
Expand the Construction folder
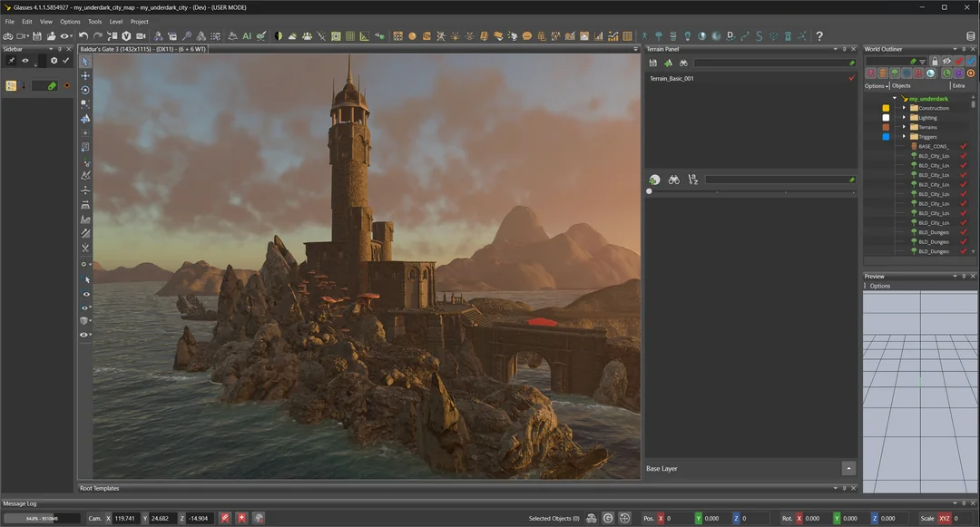904,108
